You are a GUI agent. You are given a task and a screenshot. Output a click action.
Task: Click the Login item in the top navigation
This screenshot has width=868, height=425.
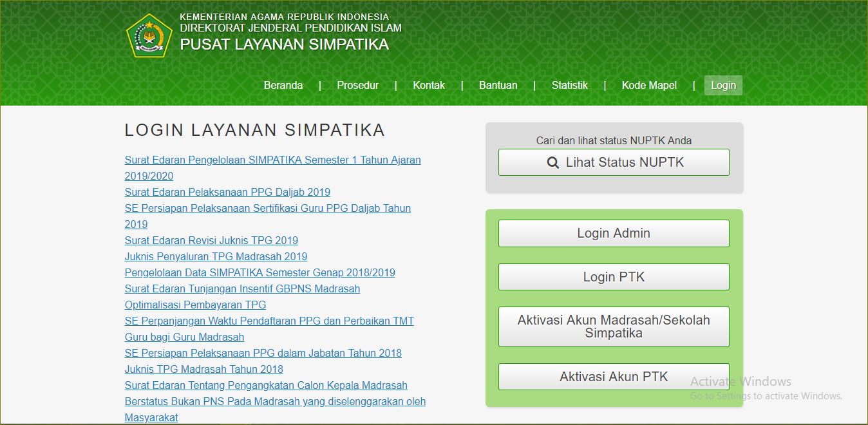coord(723,85)
